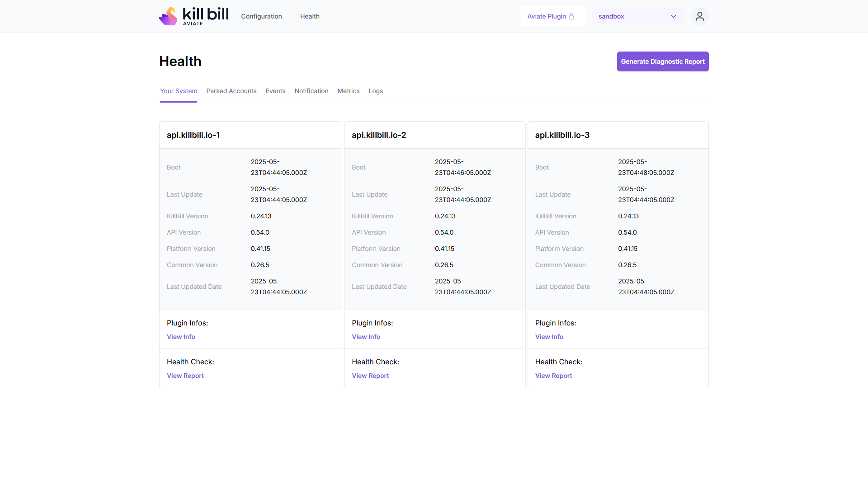
Task: Open the Notification tab
Action: [x=311, y=91]
